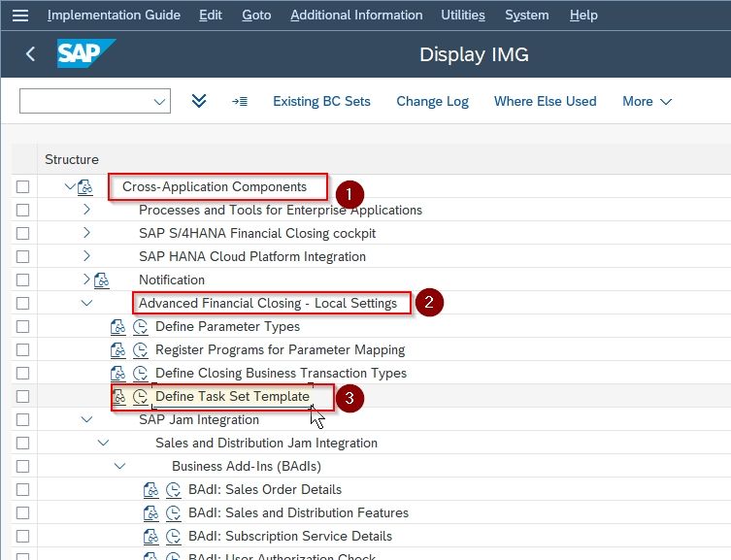Open the Edit menu
731x560 pixels.
[x=211, y=15]
